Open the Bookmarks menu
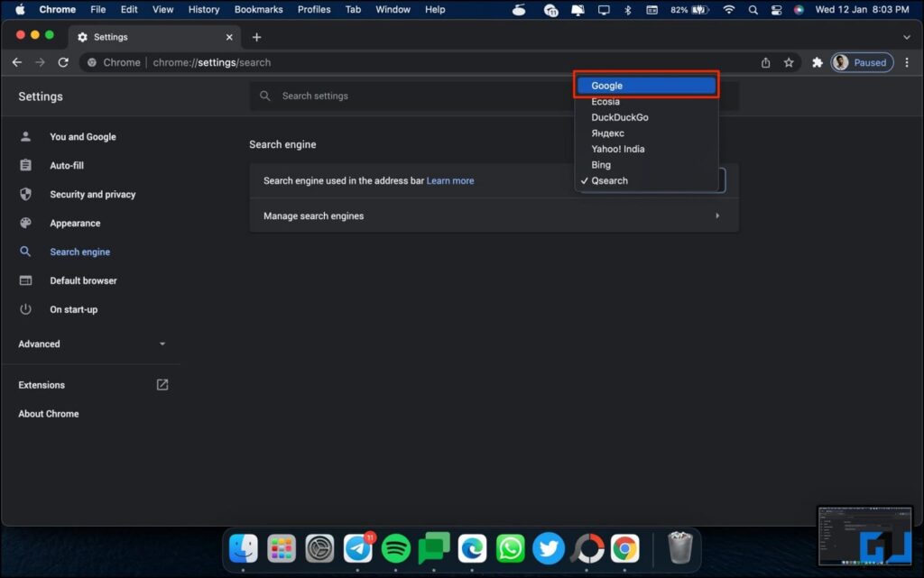This screenshot has width=924, height=578. (259, 9)
